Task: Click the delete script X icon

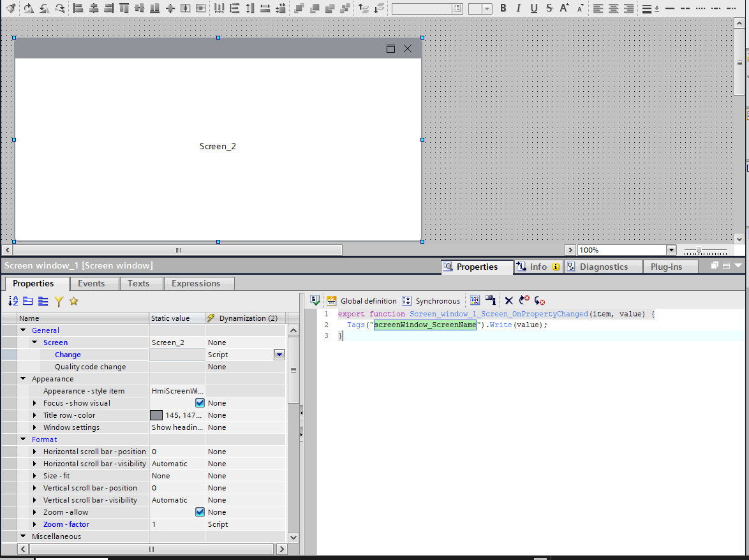Action: point(508,300)
